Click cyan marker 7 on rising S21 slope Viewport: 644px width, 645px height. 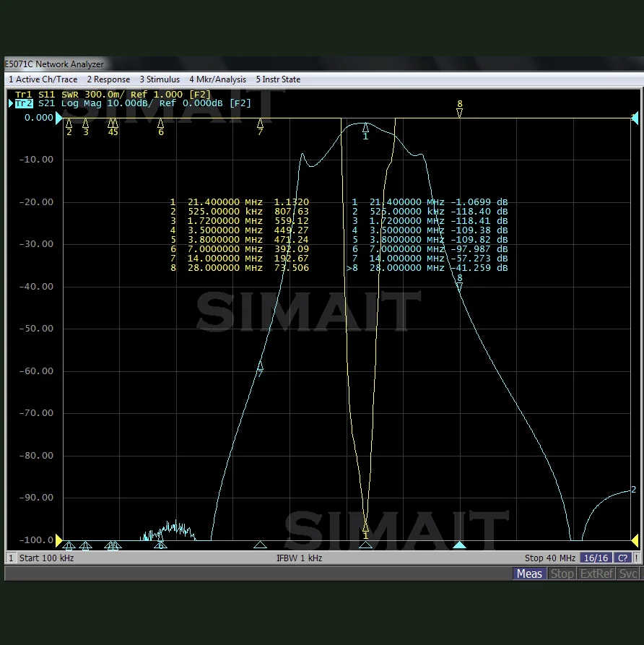tap(260, 365)
